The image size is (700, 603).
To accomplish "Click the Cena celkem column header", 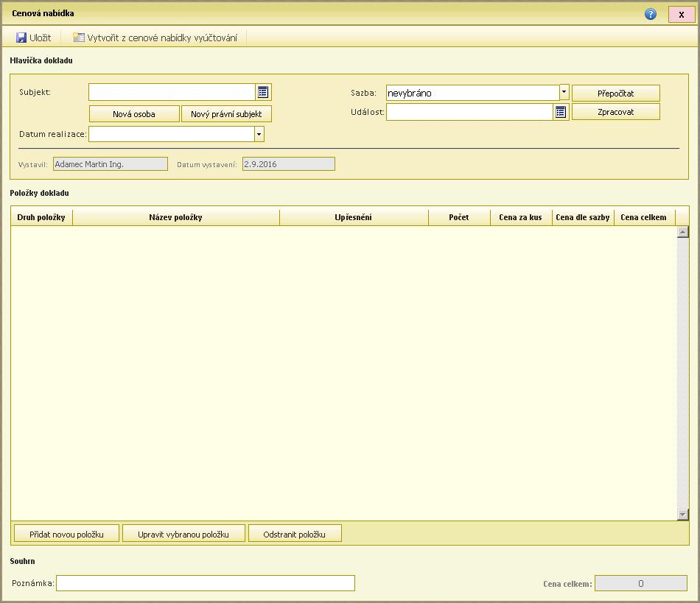I will [x=644, y=217].
